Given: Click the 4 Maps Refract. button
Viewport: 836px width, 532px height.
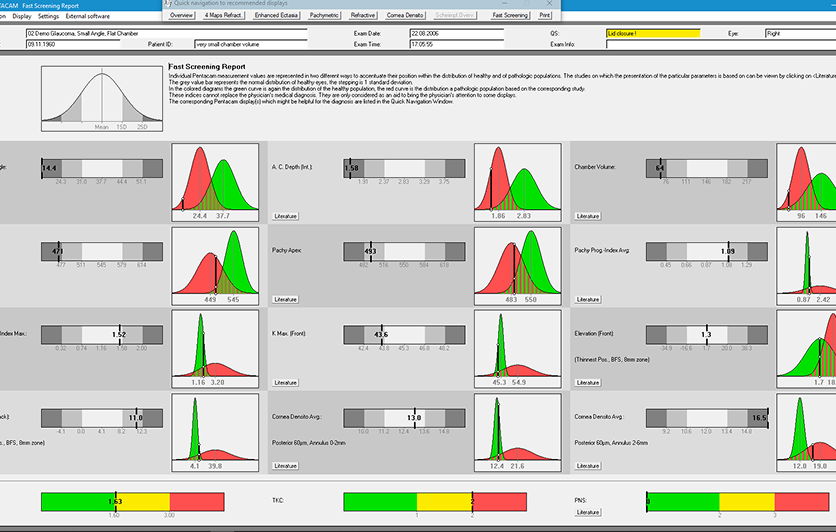Looking at the screenshot, I should pos(223,15).
